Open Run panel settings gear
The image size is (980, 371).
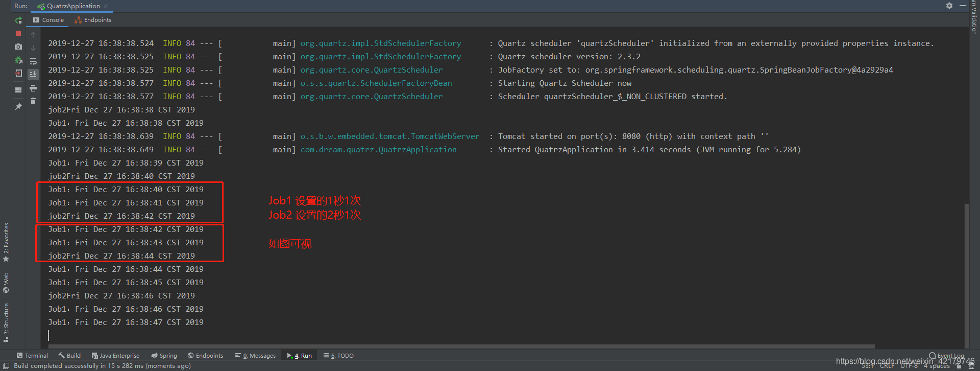[949, 6]
